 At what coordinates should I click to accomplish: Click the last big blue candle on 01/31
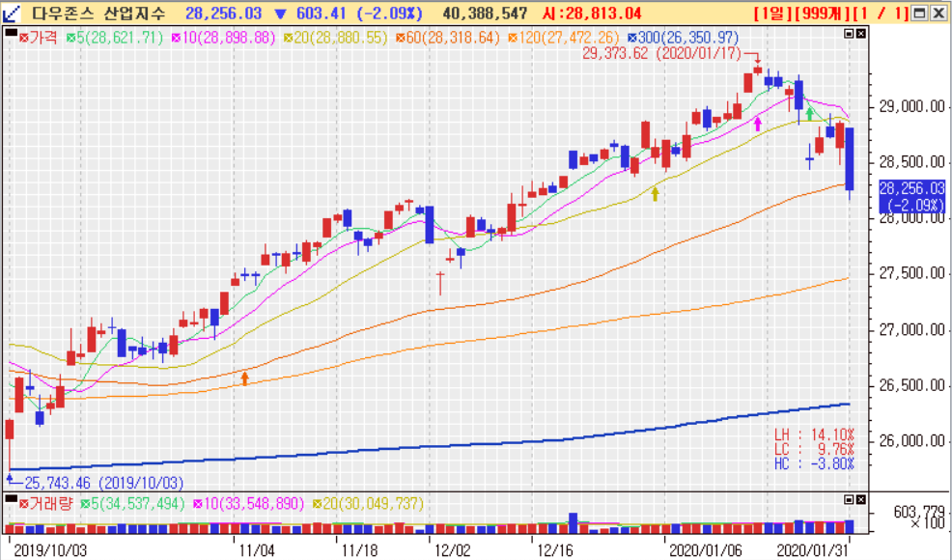850,158
